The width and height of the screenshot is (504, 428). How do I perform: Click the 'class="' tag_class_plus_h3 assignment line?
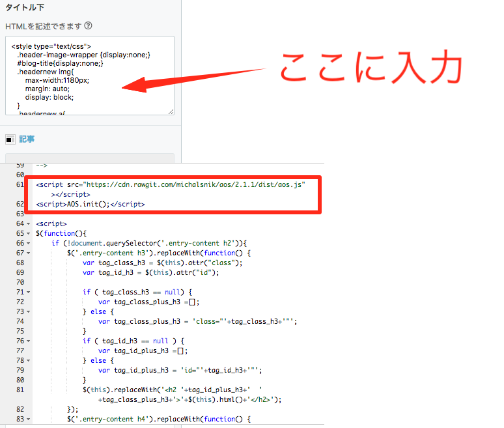(x=198, y=322)
